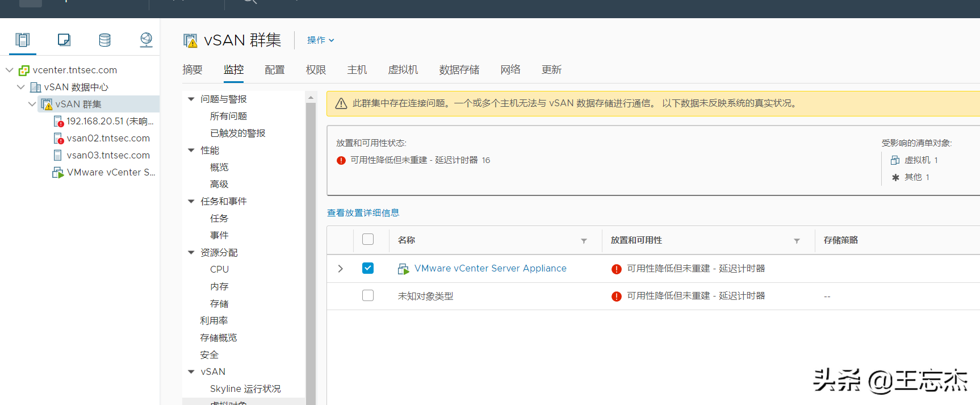Open the 查看放置详细信息 link
Image resolution: width=980 pixels, height=405 pixels.
(x=363, y=213)
